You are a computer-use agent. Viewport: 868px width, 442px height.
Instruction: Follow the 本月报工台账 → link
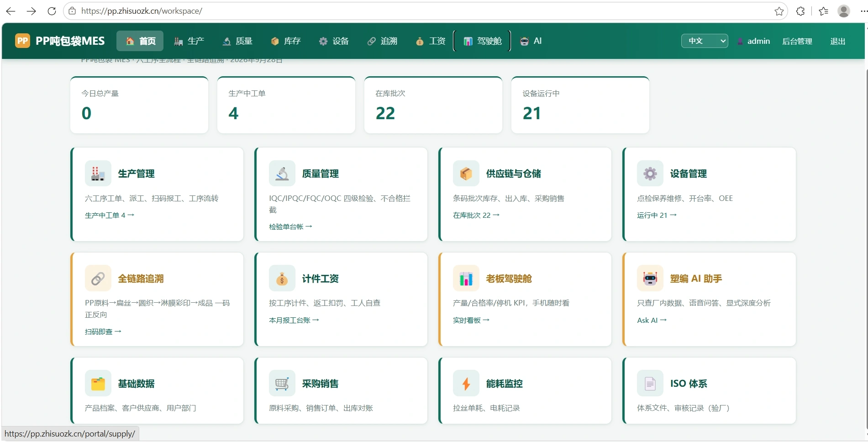[294, 320]
